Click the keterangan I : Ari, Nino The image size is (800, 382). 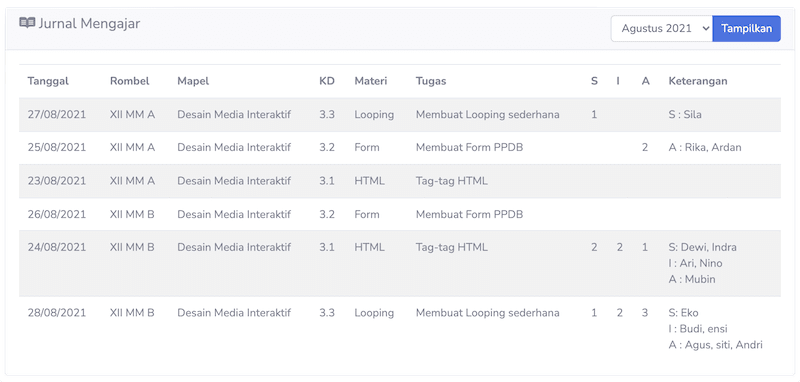695,263
